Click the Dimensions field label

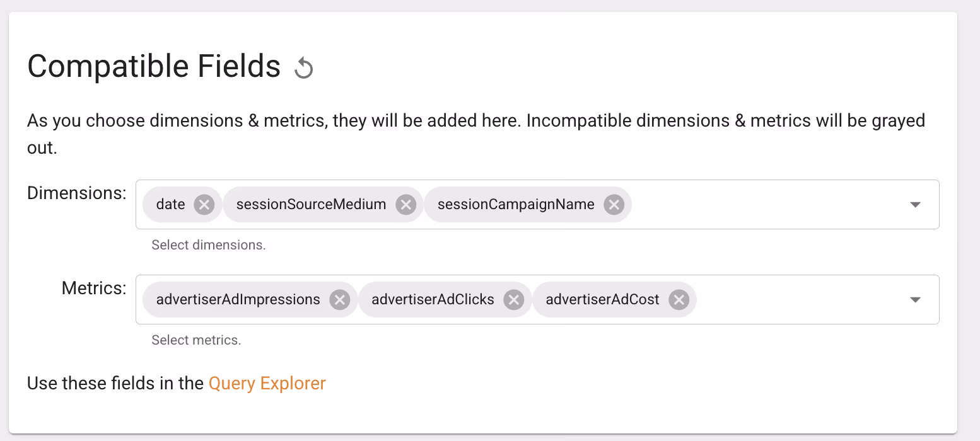point(77,193)
